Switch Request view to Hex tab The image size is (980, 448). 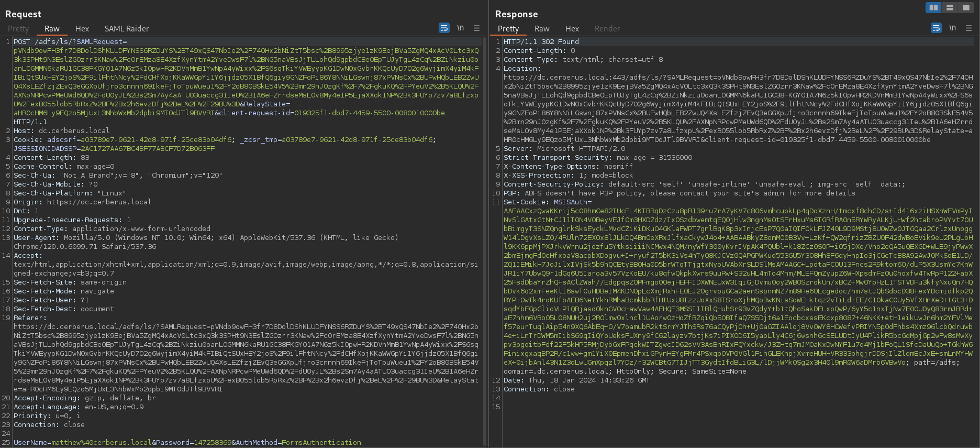(82, 29)
